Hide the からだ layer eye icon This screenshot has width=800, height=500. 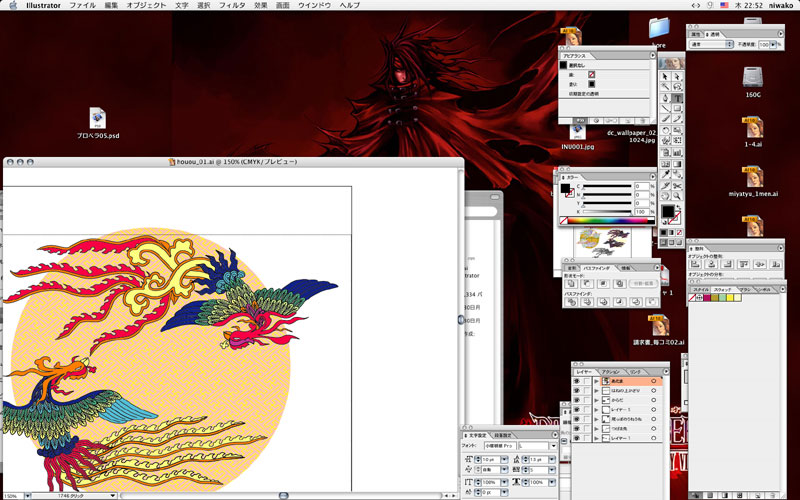(x=577, y=400)
